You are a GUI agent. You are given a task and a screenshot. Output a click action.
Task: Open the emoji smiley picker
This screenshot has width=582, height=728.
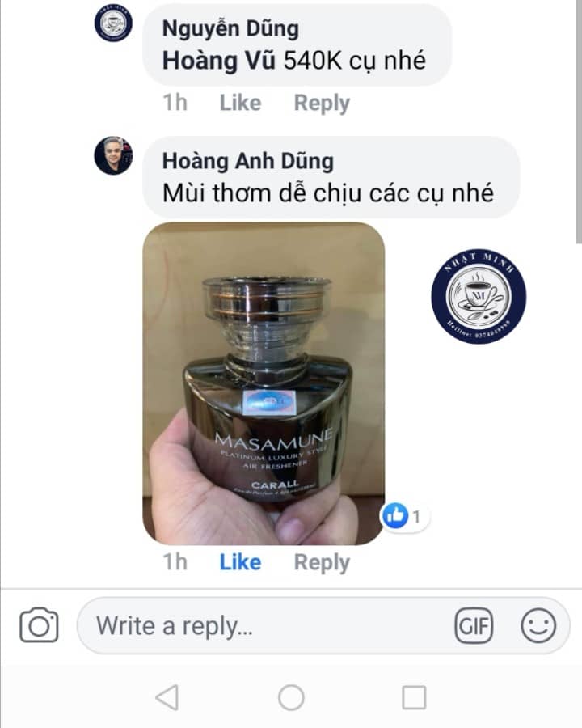pos(538,625)
